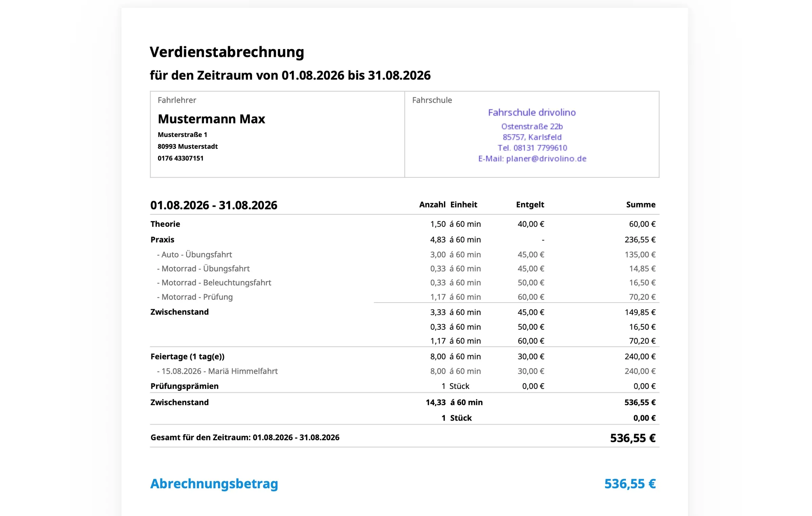812x516 pixels.
Task: Click the Fahrschule label
Action: point(432,100)
